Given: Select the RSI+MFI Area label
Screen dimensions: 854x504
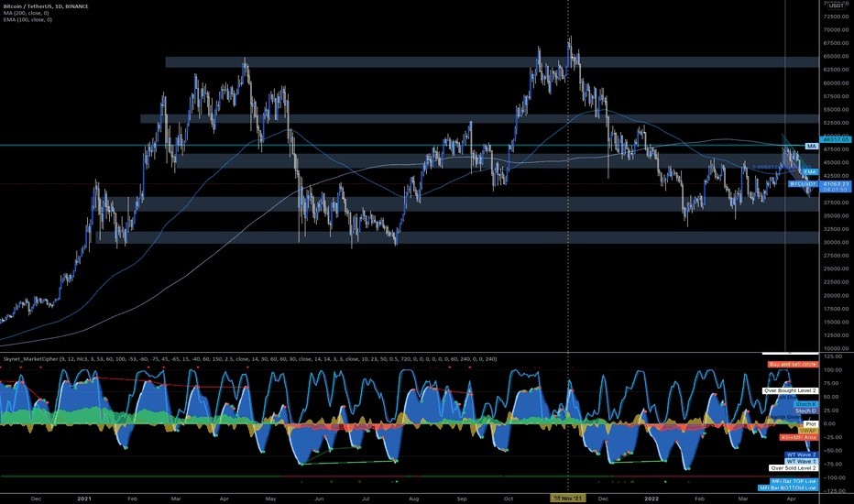Looking at the screenshot, I should click(798, 437).
